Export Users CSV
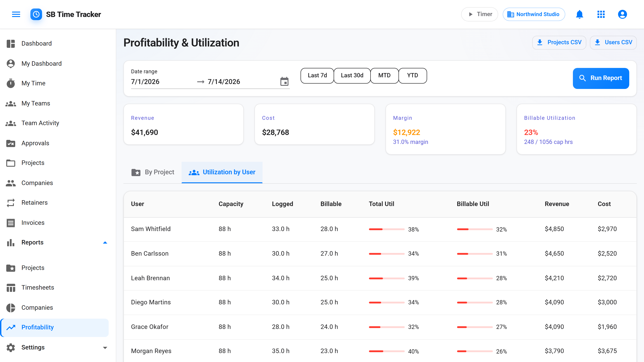644x362 pixels. [x=613, y=42]
